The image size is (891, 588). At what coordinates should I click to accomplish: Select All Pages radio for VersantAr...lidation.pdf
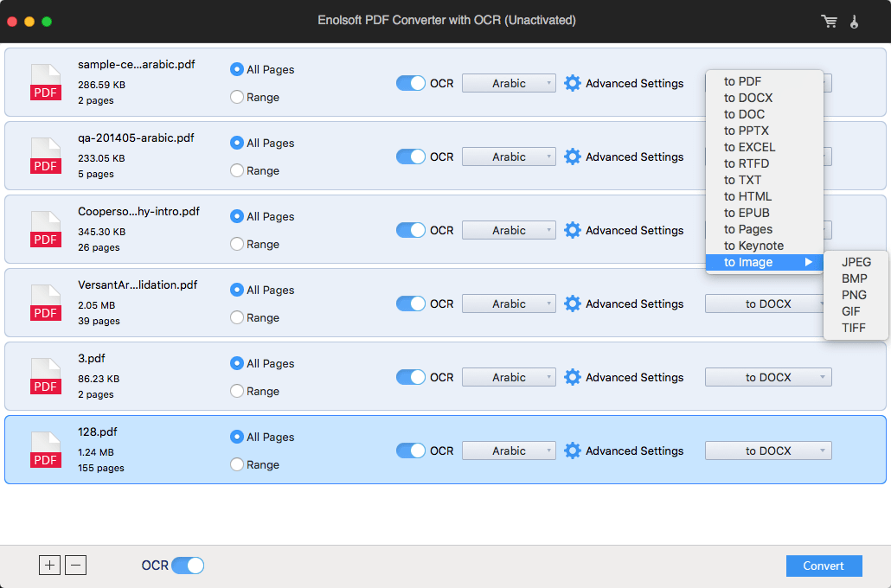[237, 290]
